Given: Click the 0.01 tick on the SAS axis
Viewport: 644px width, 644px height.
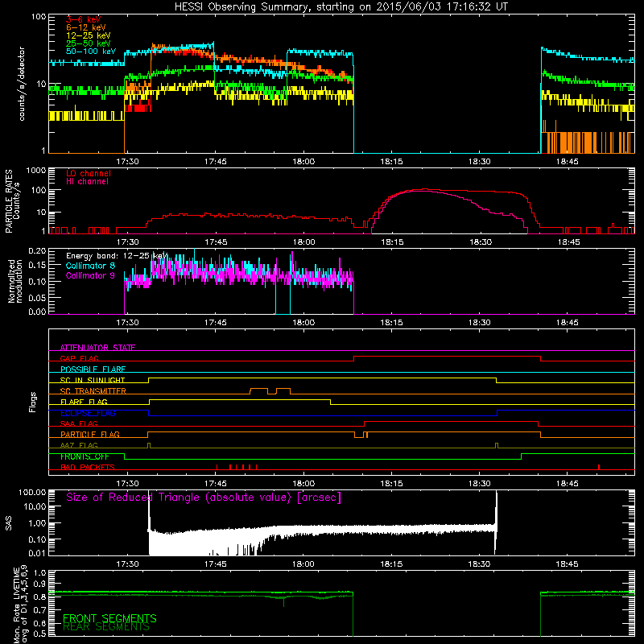Looking at the screenshot, I should [37, 553].
